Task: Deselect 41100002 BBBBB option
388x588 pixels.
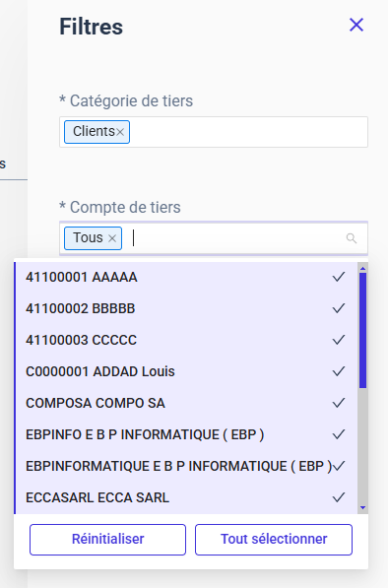Action: click(186, 308)
